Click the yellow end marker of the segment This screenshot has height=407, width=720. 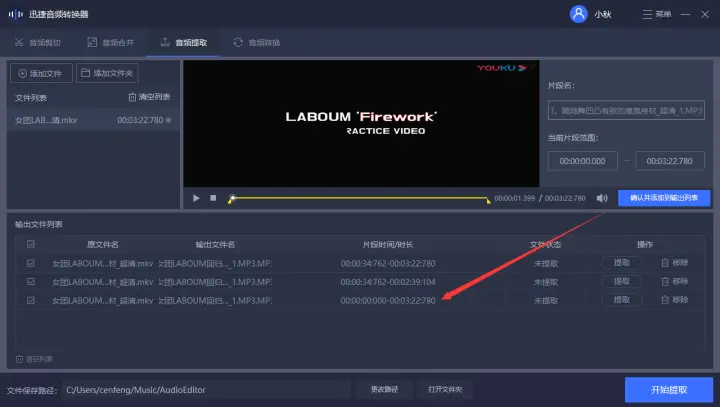488,200
